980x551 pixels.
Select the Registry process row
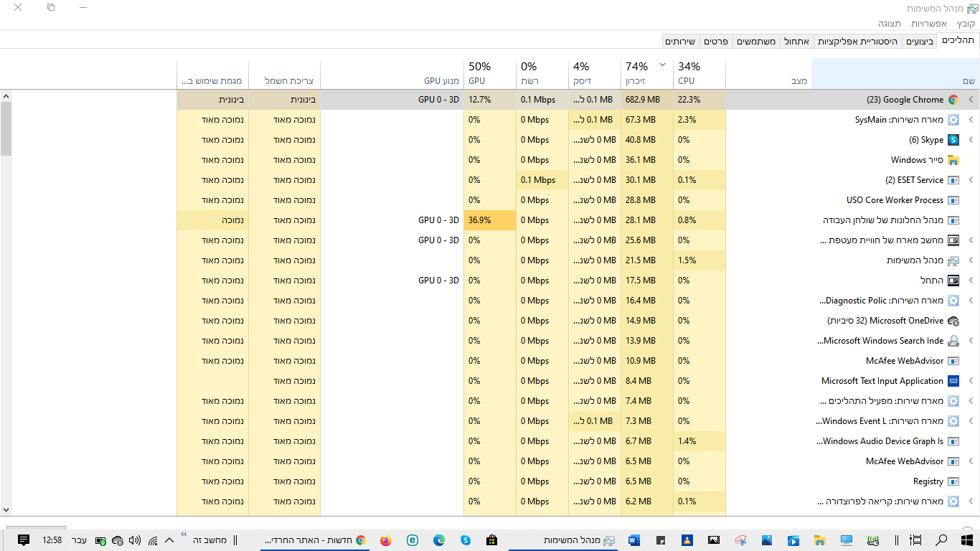click(495, 481)
